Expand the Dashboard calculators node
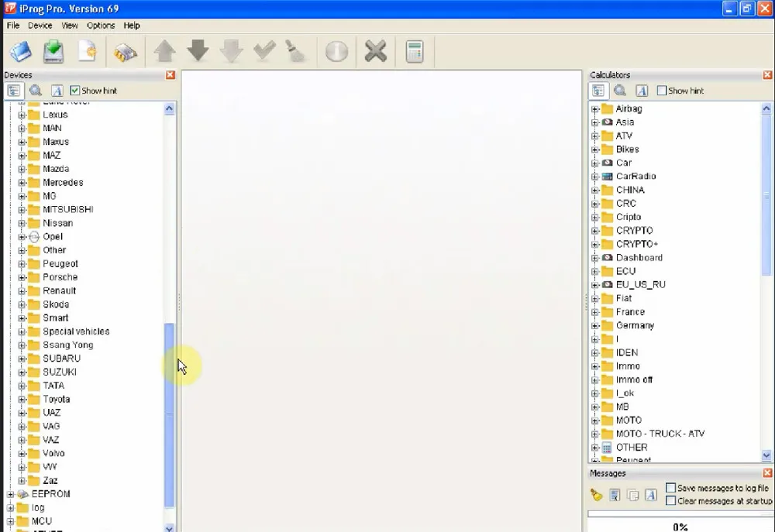The image size is (775, 532). pos(595,259)
